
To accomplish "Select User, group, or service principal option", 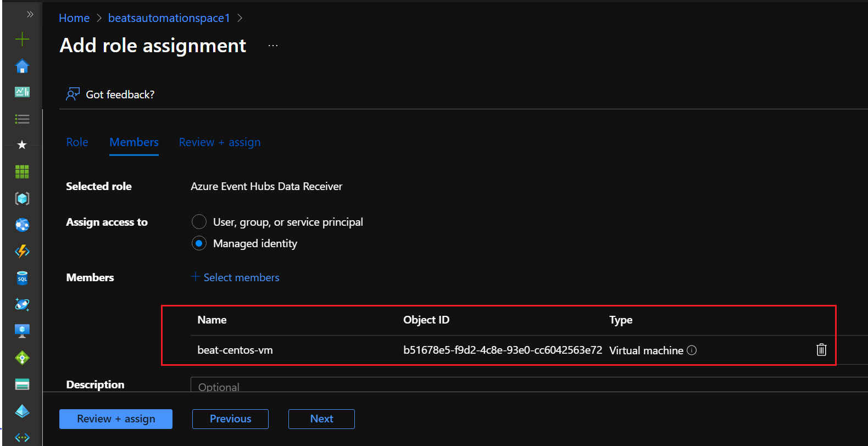I will point(199,222).
